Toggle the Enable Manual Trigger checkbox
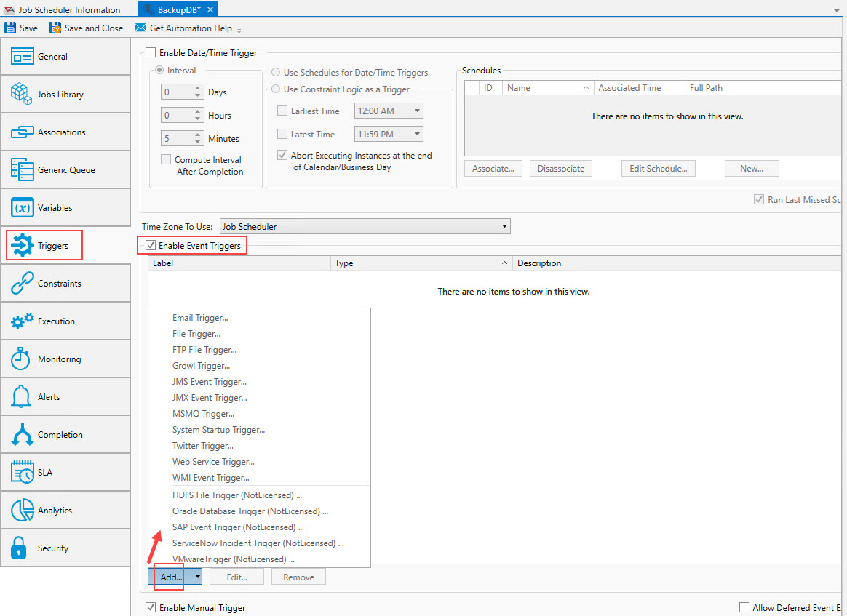The width and height of the screenshot is (847, 616). pyautogui.click(x=151, y=607)
